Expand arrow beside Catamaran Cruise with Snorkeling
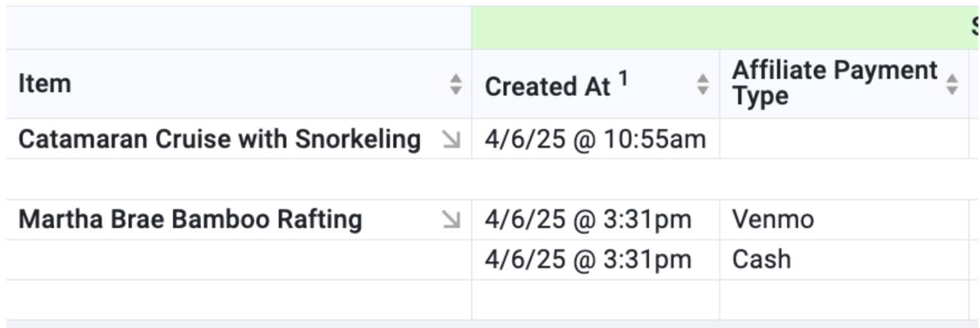The image size is (980, 328). click(x=452, y=140)
